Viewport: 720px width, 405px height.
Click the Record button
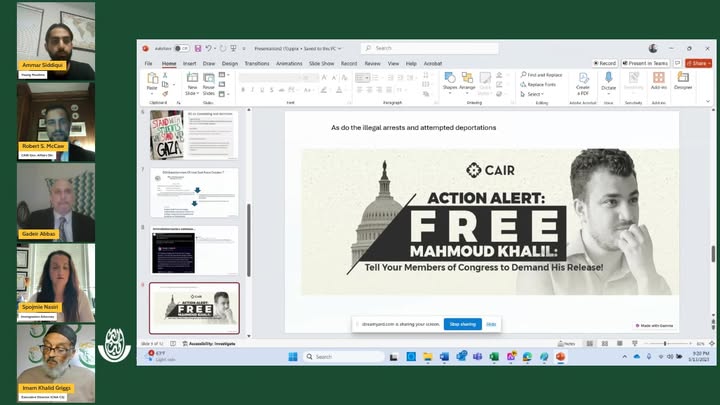pyautogui.click(x=605, y=63)
